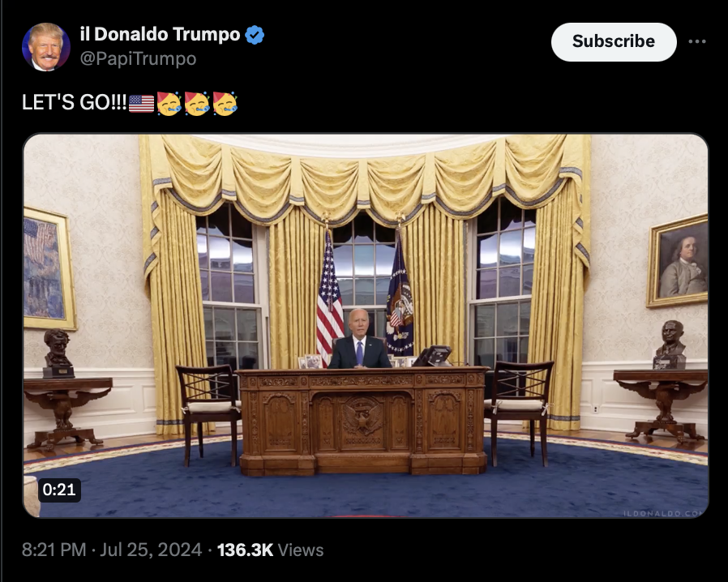
Task: Click the first party face emoji
Action: pos(169,104)
